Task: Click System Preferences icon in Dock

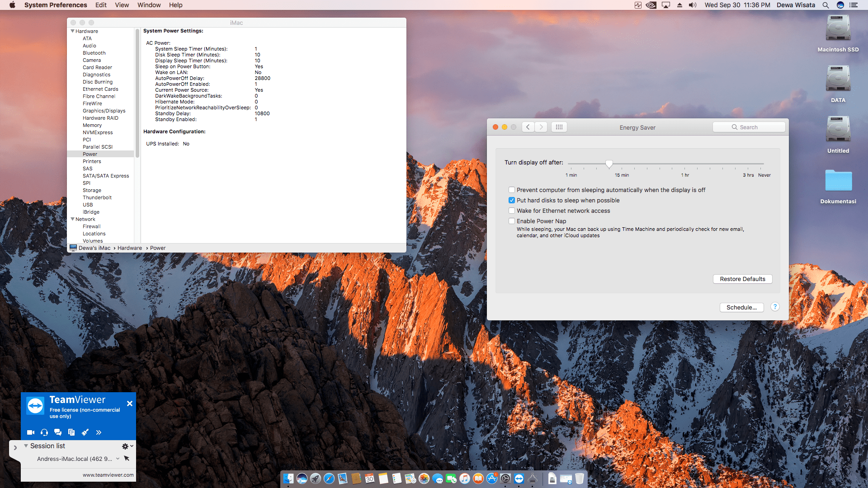Action: [505, 479]
